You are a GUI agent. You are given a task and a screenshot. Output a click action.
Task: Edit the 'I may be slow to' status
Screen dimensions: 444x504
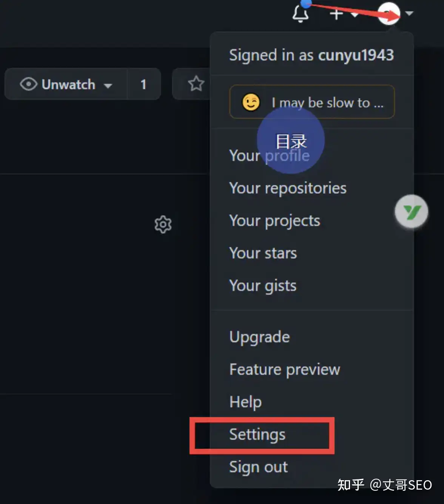tap(327, 102)
